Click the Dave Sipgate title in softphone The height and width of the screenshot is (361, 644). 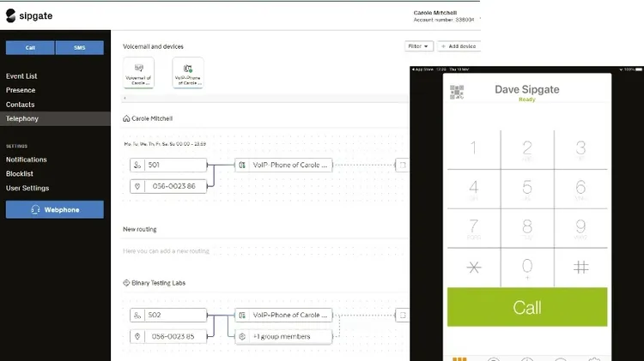527,89
